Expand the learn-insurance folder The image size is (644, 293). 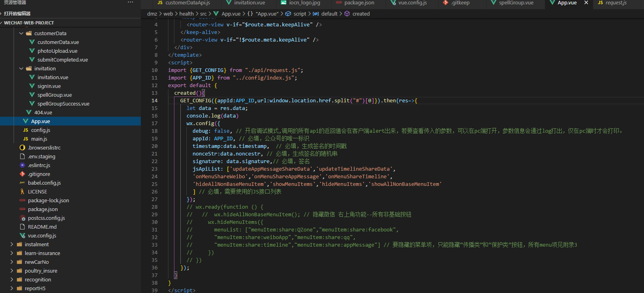(12, 253)
